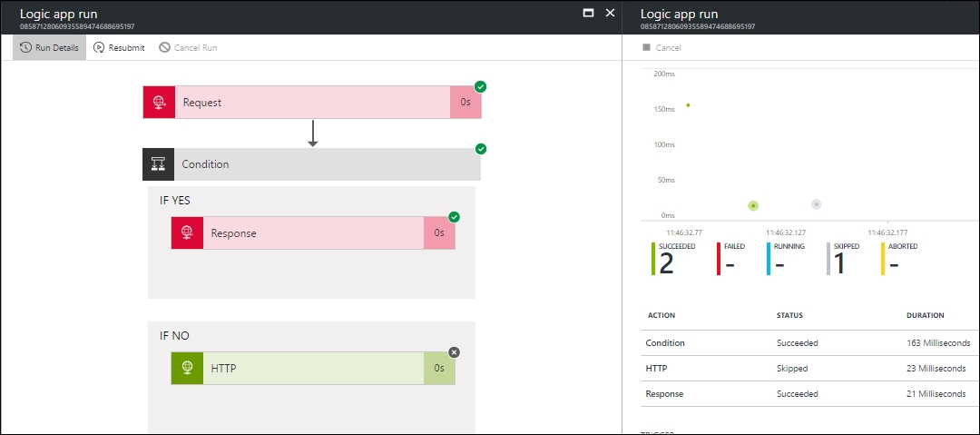Expand the Condition step bar
The height and width of the screenshot is (435, 980).
pyautogui.click(x=312, y=164)
